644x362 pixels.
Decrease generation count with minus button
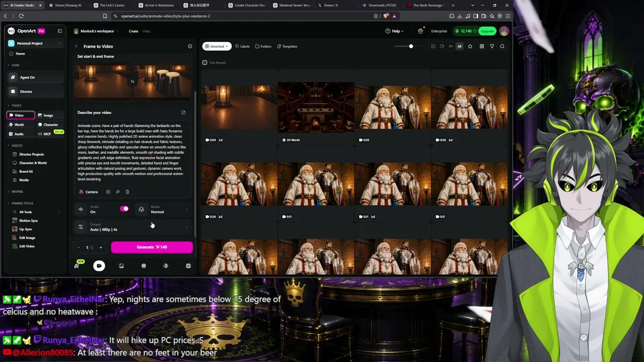78,247
